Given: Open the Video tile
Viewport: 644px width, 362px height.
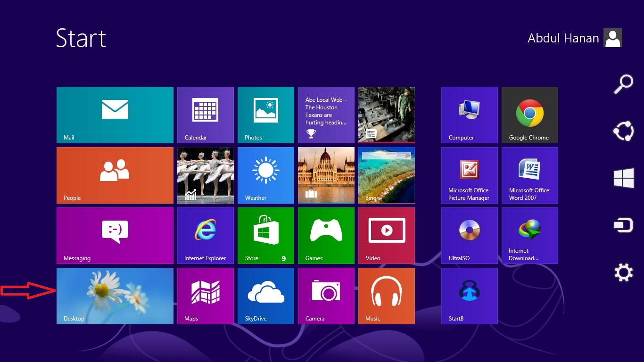Looking at the screenshot, I should tap(387, 236).
